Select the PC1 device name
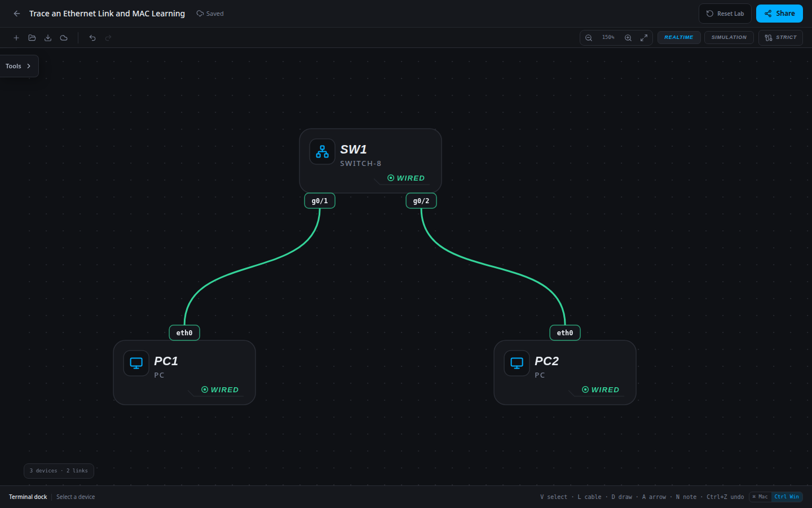Viewport: 812px width, 508px height. pyautogui.click(x=166, y=361)
